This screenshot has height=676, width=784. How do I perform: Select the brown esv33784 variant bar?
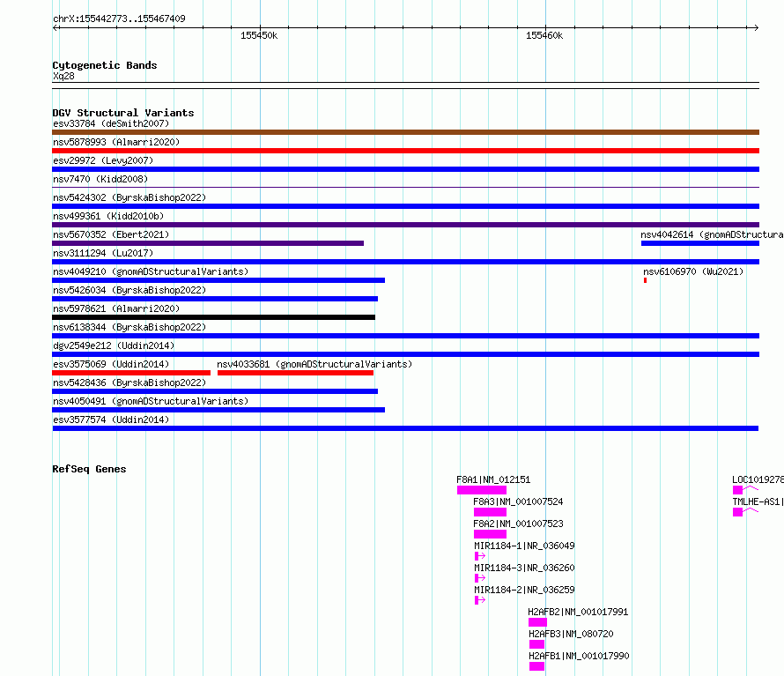(x=405, y=132)
